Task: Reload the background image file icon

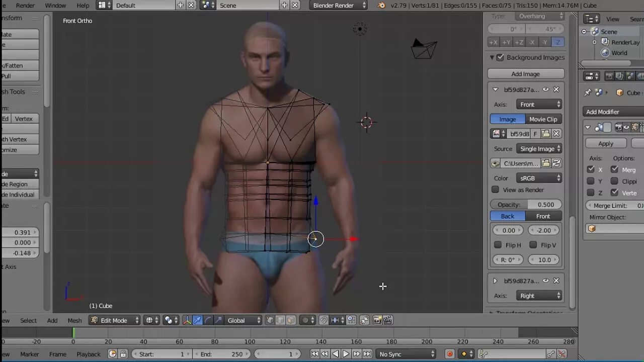Action: (x=556, y=163)
